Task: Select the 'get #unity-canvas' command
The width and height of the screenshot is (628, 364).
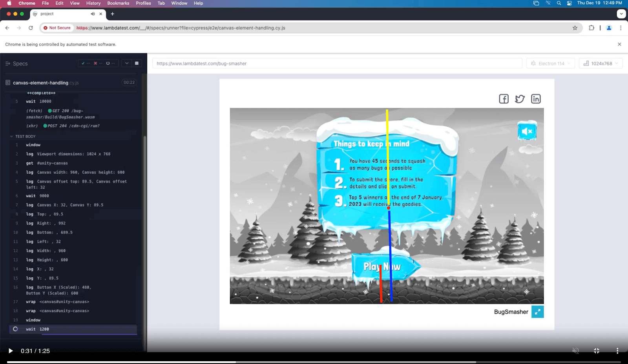Action: 73,163
